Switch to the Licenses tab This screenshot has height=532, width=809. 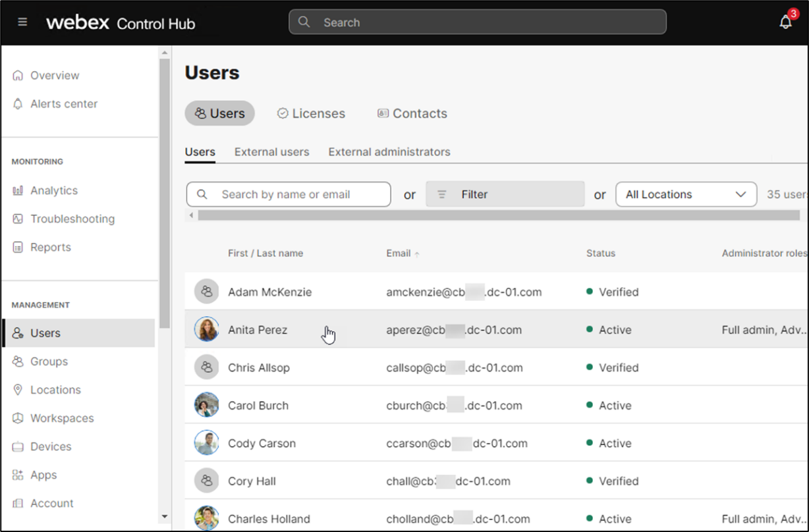311,113
